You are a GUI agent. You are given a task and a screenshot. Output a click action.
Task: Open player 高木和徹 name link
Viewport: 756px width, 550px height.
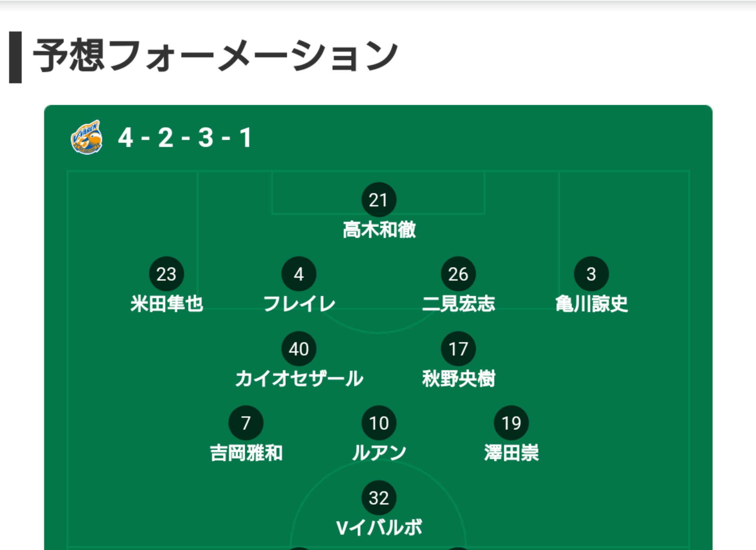point(379,230)
